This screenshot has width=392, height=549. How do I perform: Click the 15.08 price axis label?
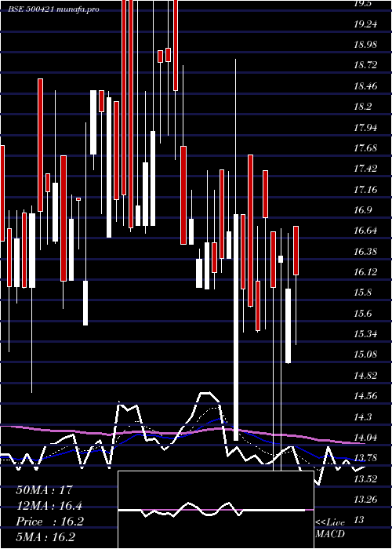coord(365,354)
